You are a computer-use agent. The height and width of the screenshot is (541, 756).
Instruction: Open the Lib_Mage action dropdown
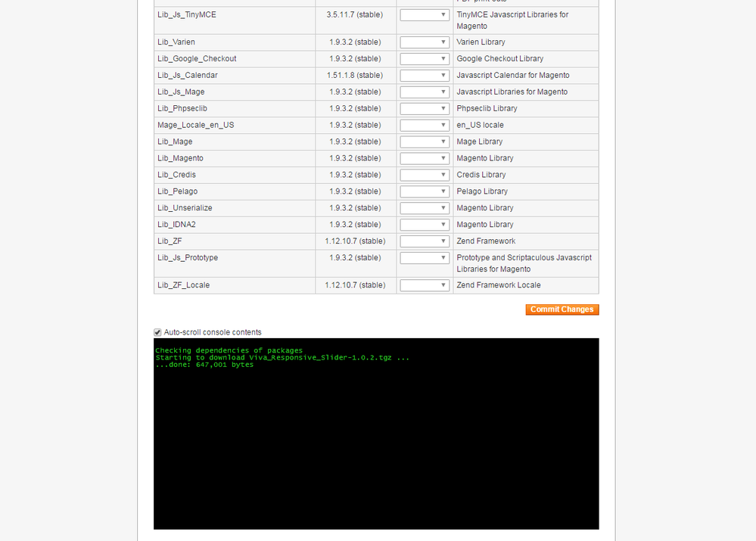[425, 142]
